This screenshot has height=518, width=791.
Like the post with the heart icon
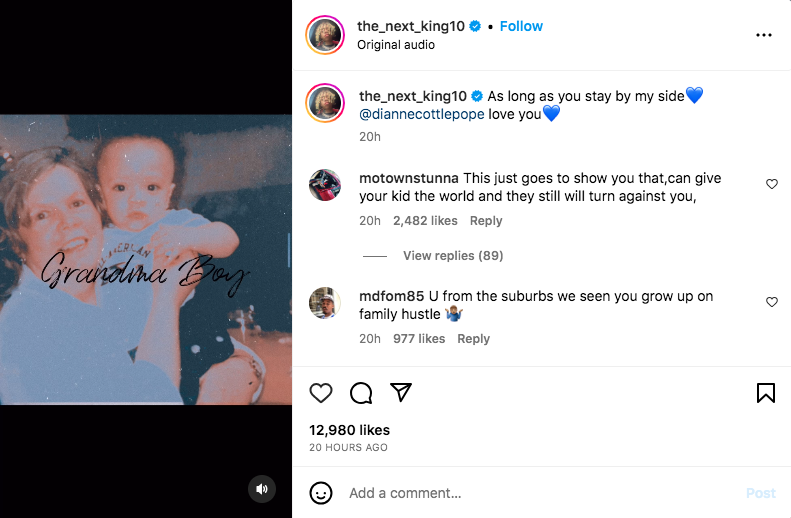[321, 393]
